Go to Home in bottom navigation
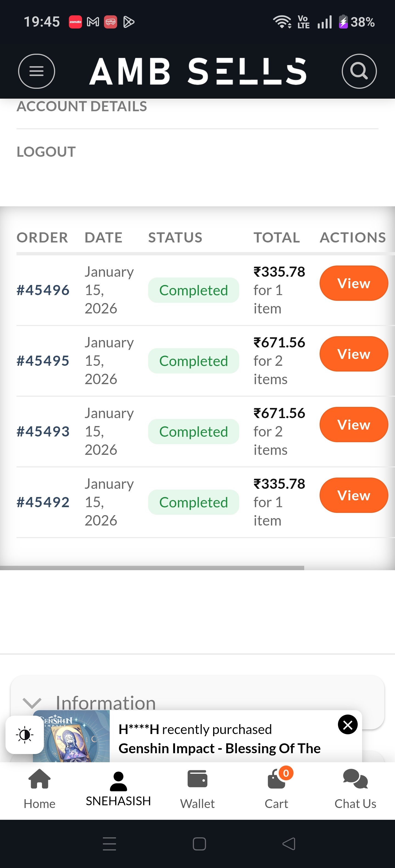This screenshot has width=395, height=868. click(39, 789)
